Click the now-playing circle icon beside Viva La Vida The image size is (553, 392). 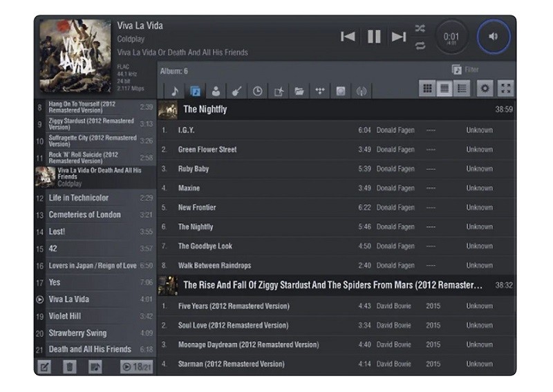click(40, 299)
